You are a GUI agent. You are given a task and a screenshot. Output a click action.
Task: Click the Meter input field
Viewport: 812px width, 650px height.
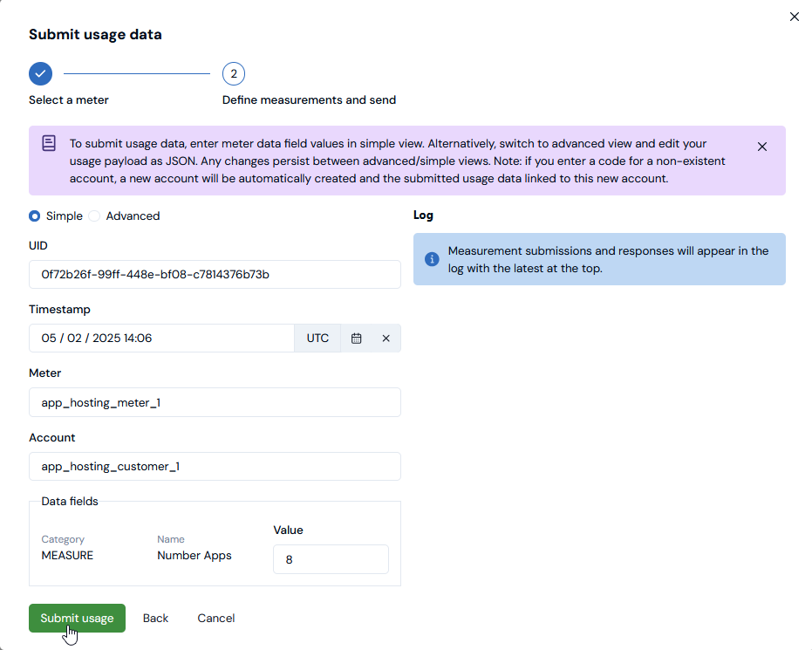215,402
